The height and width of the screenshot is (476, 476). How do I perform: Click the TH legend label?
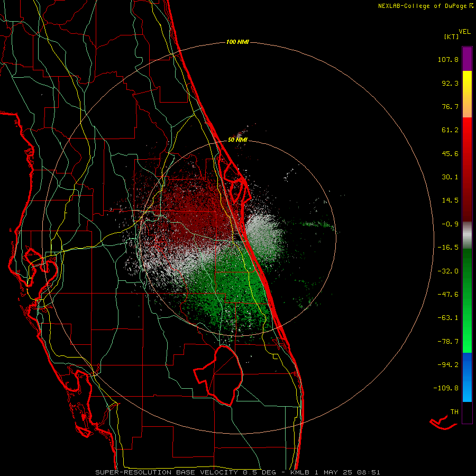[454, 412]
